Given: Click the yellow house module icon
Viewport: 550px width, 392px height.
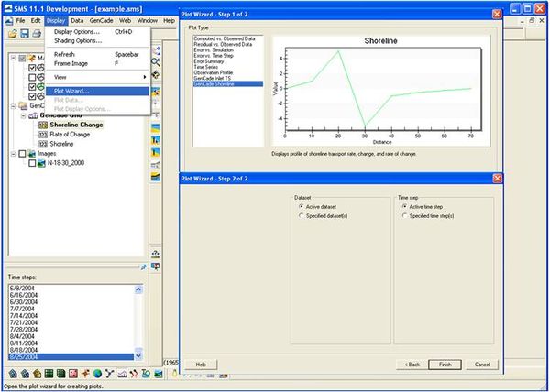Looking at the screenshot, I should [x=38, y=374].
